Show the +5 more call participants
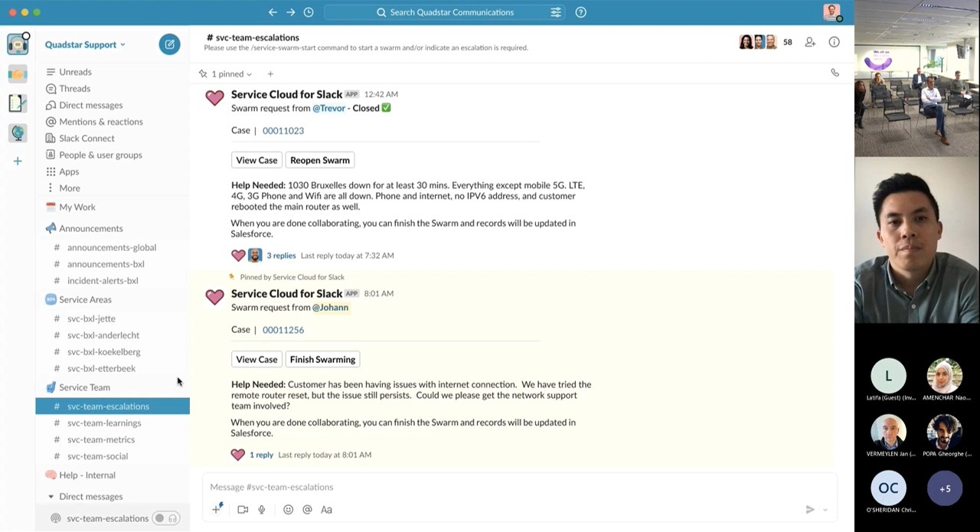 coord(945,488)
